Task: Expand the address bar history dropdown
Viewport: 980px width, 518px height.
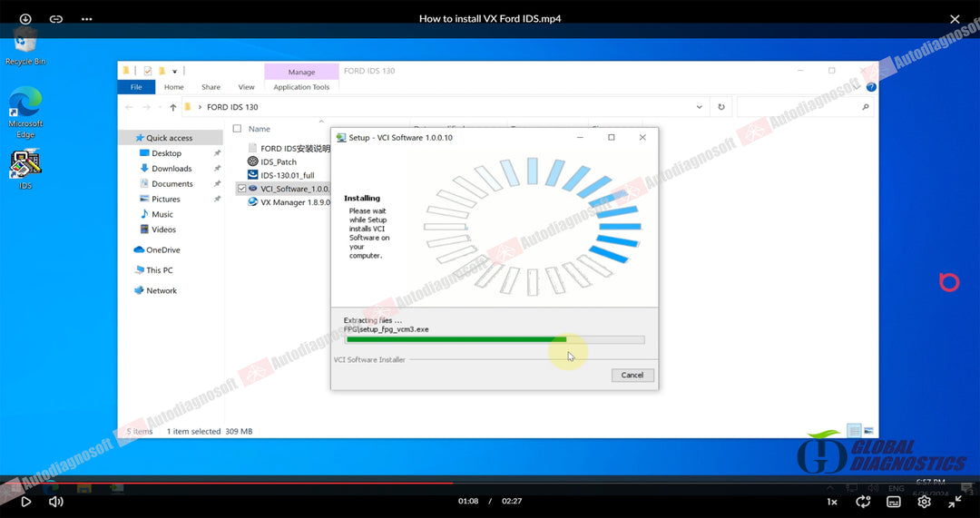Action: click(699, 107)
